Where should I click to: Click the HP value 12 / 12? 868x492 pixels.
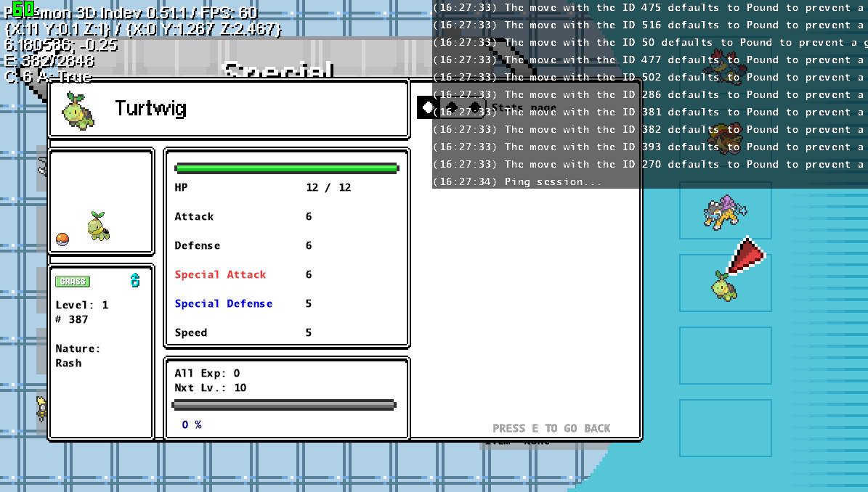click(x=329, y=187)
